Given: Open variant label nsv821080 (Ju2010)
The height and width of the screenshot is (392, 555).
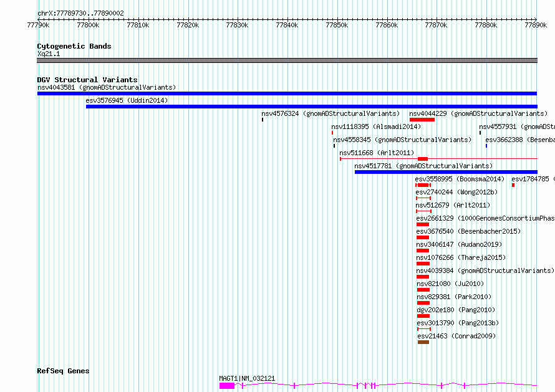Looking at the screenshot, I should 451,284.
